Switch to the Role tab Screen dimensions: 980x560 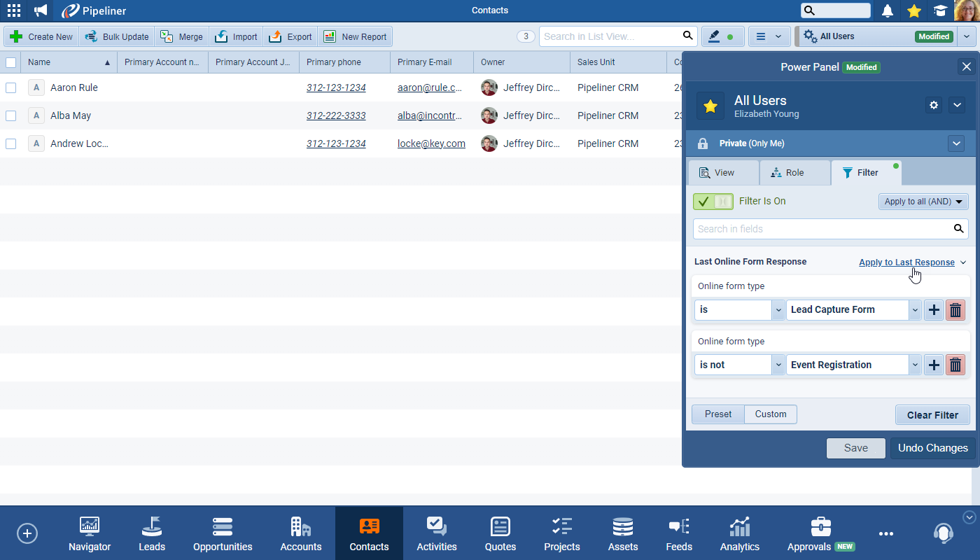click(x=794, y=173)
